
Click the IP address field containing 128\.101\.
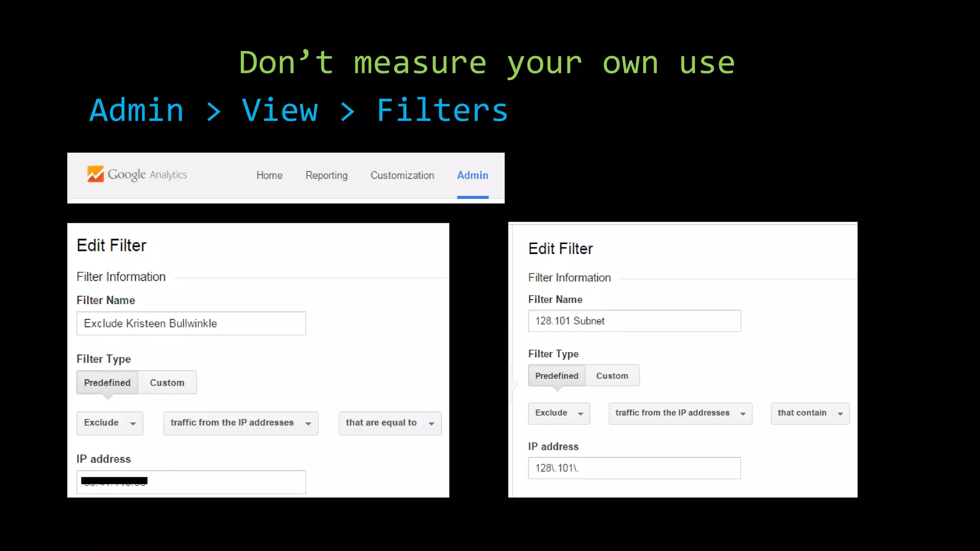tap(635, 468)
